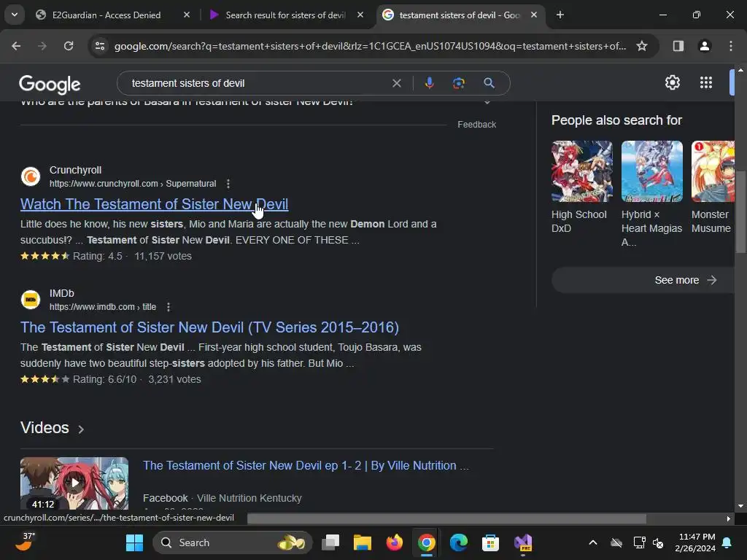Image resolution: width=747 pixels, height=560 pixels.
Task: Select the testament sisters of devil Google tab
Action: [x=460, y=15]
